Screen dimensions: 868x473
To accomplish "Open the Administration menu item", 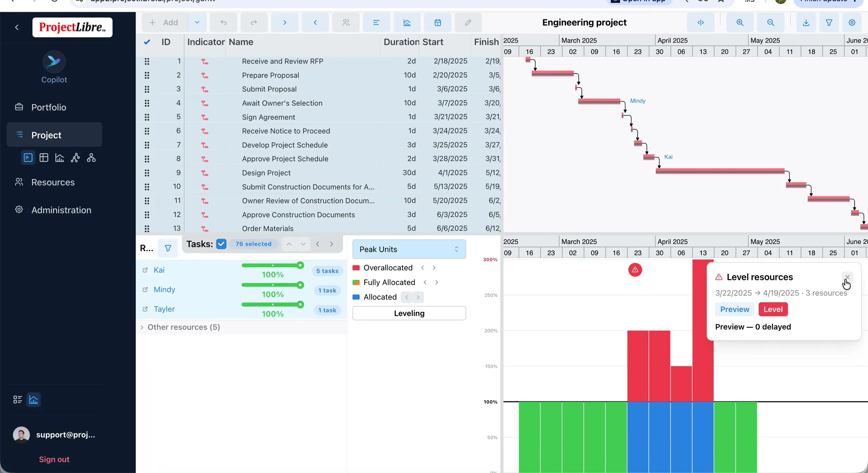I will pos(54,210).
